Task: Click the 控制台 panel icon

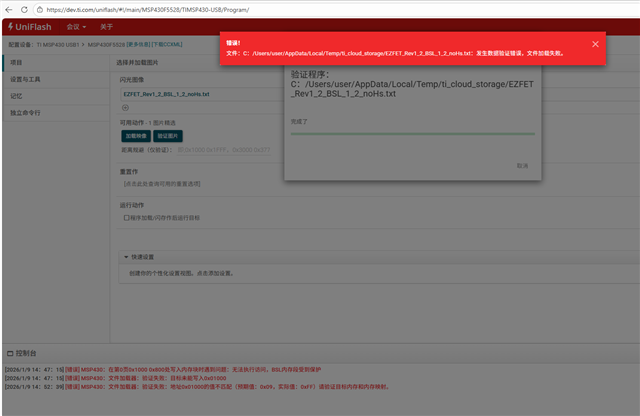Action: [10, 353]
